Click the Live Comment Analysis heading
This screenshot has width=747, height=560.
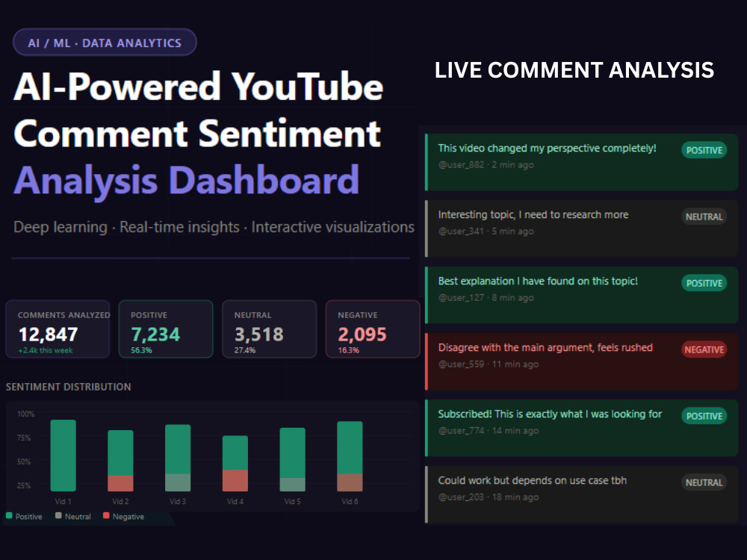point(574,70)
